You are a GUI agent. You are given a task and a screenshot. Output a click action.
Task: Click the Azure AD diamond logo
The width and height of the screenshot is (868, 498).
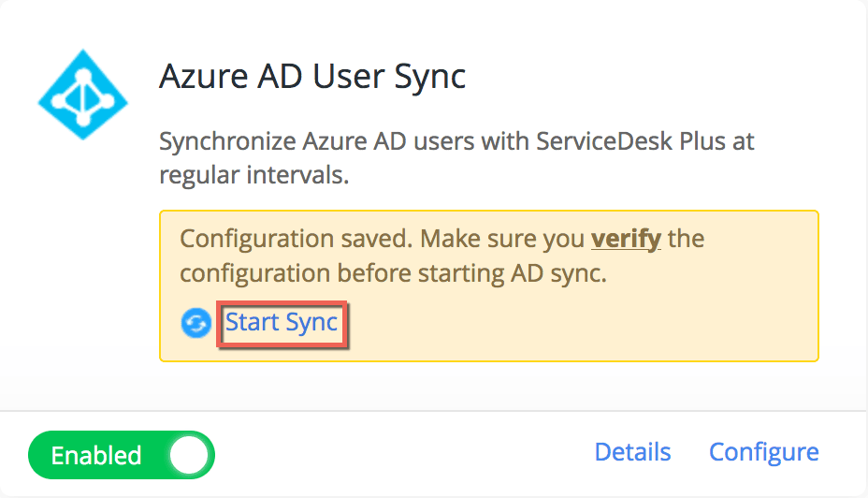point(82,95)
